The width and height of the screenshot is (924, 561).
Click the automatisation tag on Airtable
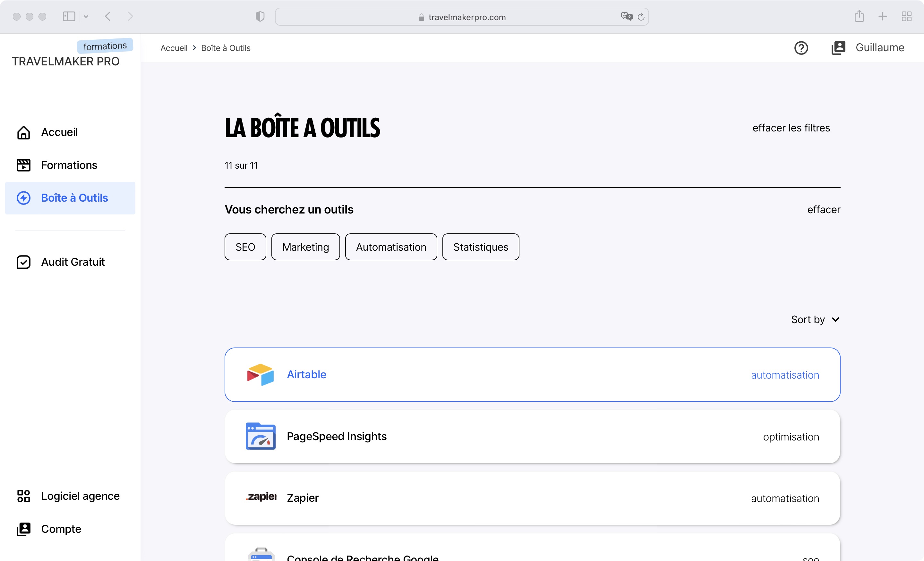(785, 375)
